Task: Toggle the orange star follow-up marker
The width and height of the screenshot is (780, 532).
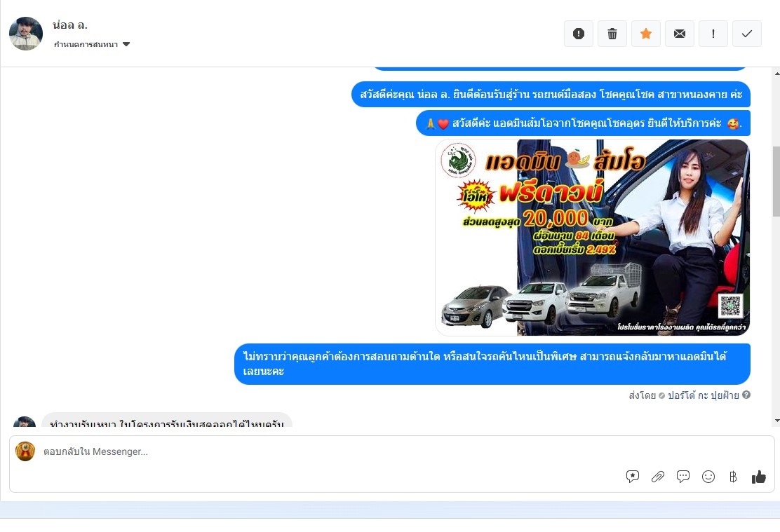Action: [646, 34]
